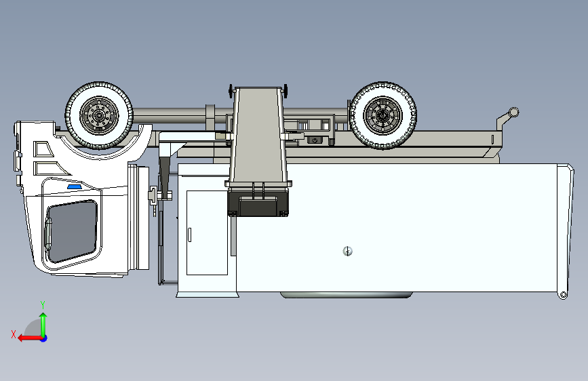The height and width of the screenshot is (381, 588).
Task: Select the side cabinet door panel
Action: pyautogui.click(x=207, y=233)
